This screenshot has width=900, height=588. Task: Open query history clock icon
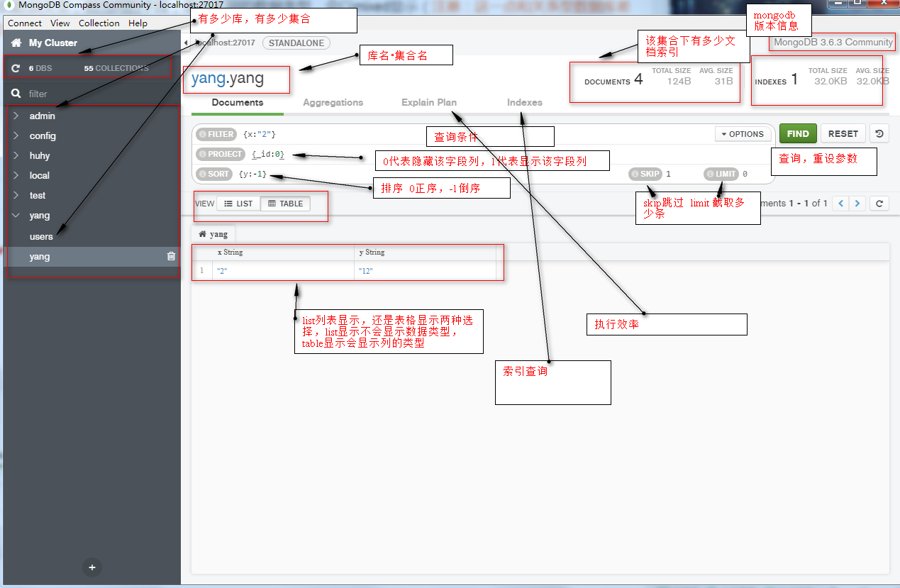879,133
